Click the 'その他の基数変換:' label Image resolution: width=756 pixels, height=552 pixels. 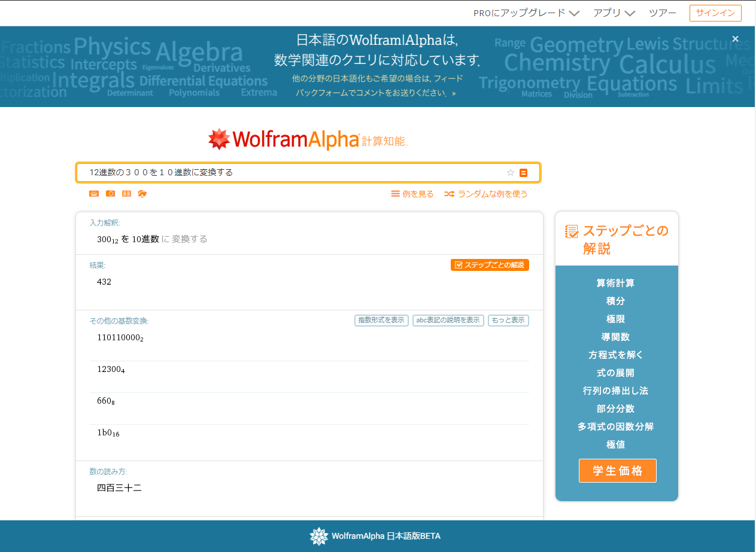[x=119, y=321]
